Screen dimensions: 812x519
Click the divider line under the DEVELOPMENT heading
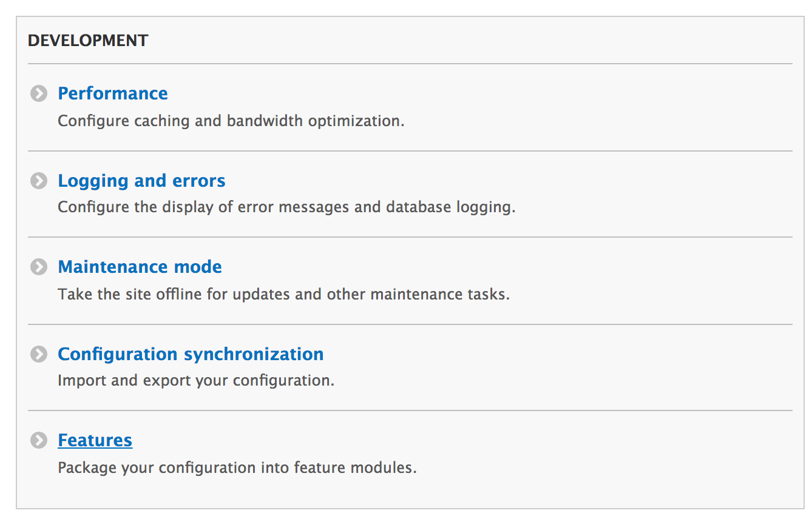[x=410, y=64]
